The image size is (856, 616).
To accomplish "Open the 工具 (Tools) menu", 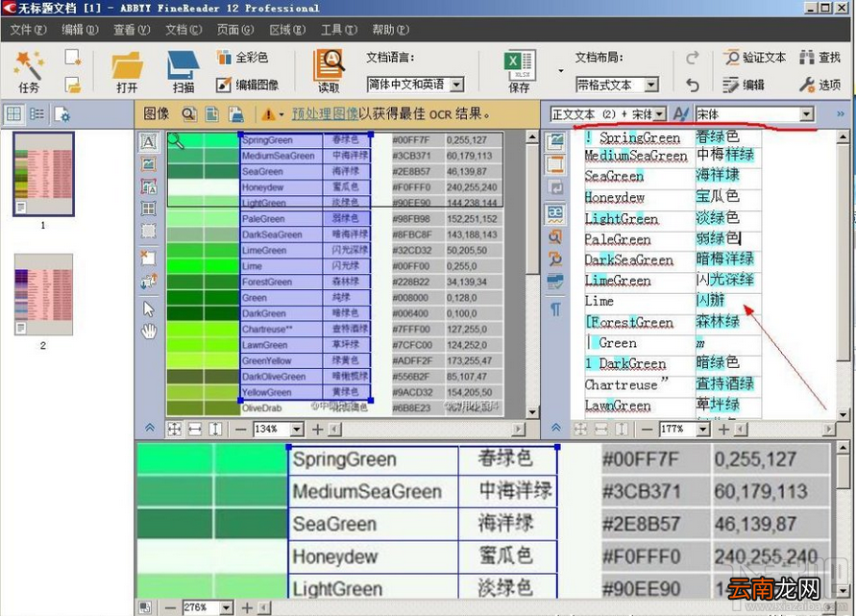I will (x=339, y=30).
